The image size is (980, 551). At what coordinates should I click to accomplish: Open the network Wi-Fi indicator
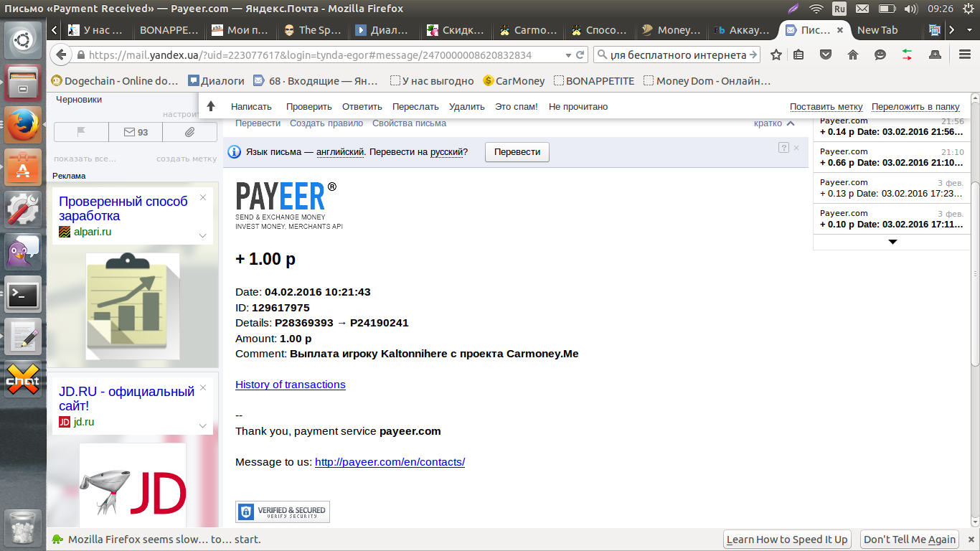coord(816,9)
